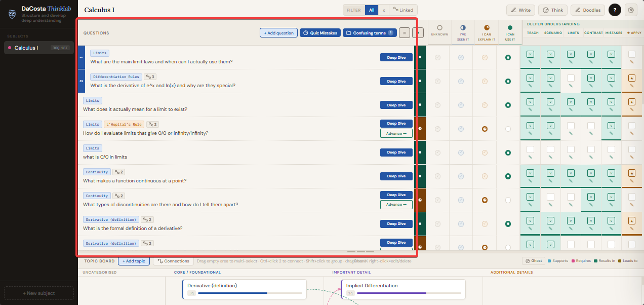Image resolution: width=644 pixels, height=305 pixels.
Task: Select the Linked filter tab
Action: point(404,10)
